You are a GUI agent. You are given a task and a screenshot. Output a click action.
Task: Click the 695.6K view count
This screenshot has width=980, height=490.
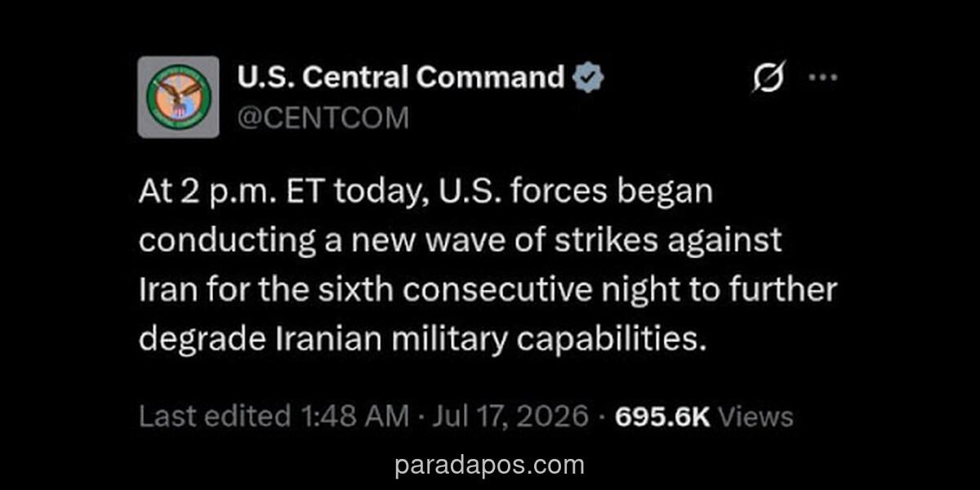[662, 416]
